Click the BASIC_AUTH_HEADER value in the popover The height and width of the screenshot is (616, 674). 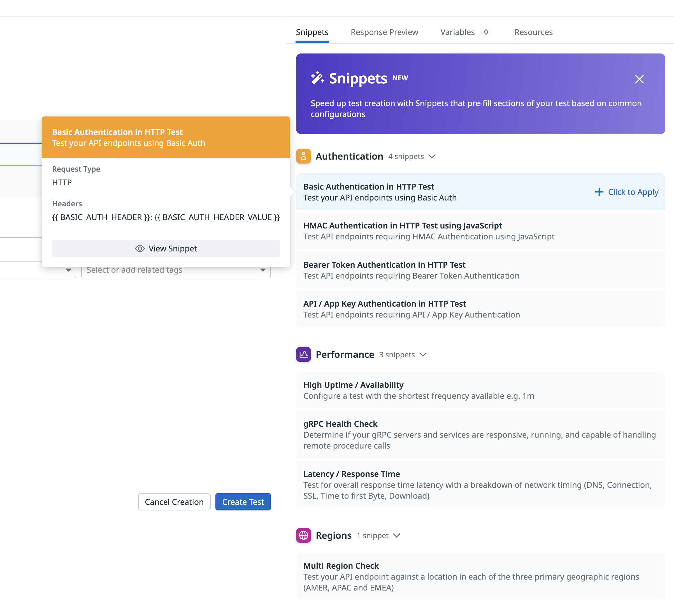tap(166, 217)
